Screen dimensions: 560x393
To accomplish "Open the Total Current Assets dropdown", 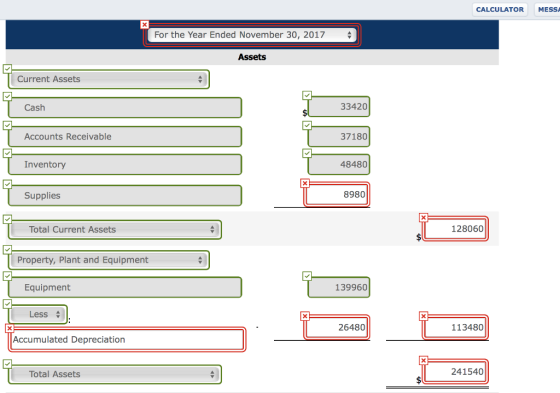I will (x=115, y=229).
